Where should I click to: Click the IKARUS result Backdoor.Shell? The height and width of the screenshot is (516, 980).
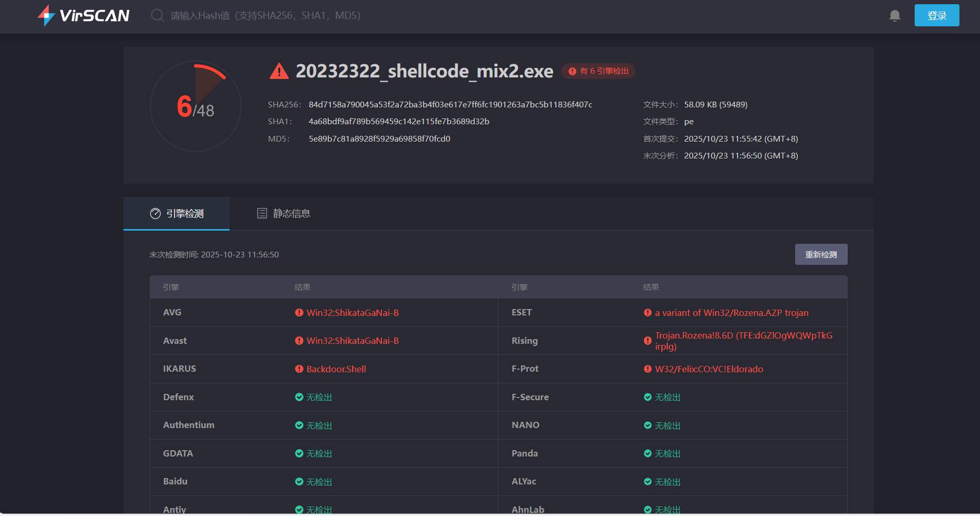click(x=336, y=369)
